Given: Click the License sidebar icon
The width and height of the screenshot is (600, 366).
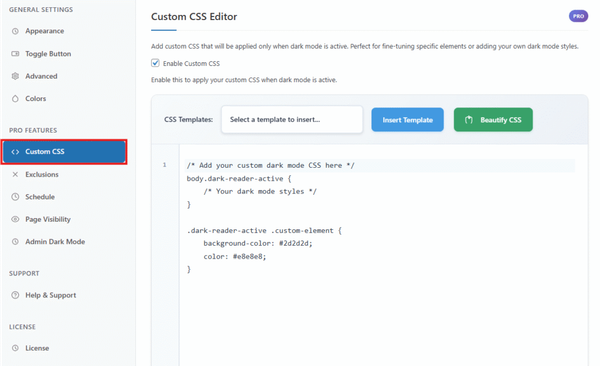Looking at the screenshot, I should coord(15,348).
